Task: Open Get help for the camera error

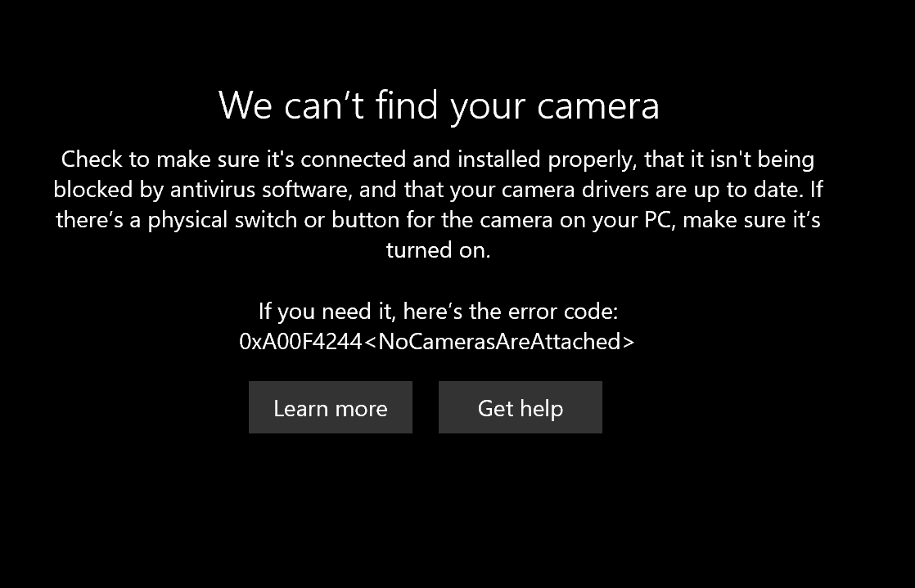Action: tap(520, 407)
